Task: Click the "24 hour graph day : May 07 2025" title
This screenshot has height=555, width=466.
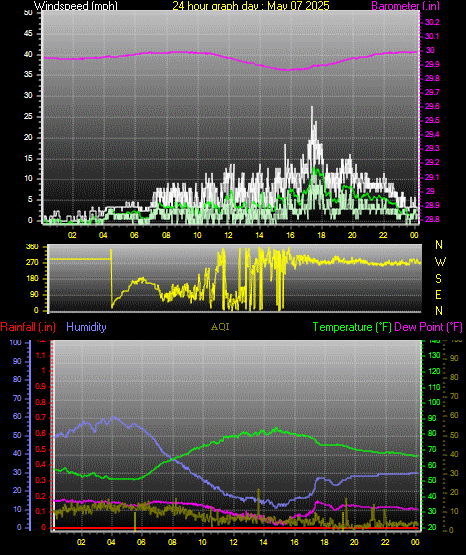Action: 251,6
